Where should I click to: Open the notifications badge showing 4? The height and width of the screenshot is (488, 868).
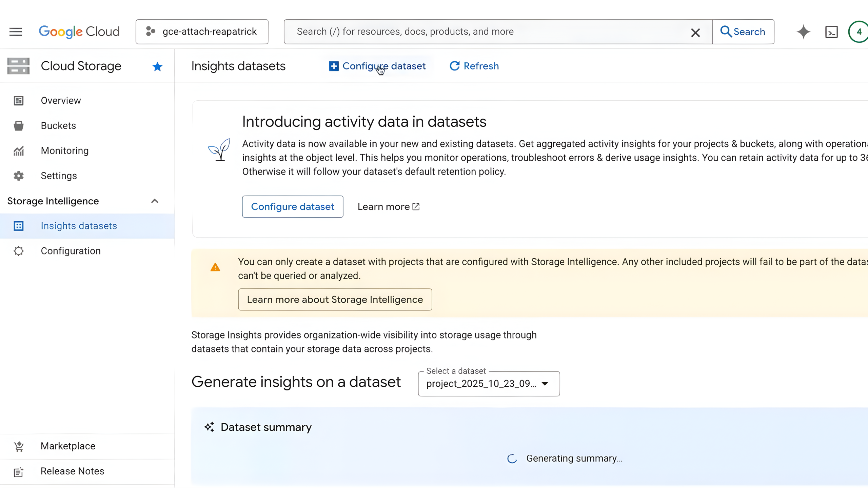tap(858, 32)
